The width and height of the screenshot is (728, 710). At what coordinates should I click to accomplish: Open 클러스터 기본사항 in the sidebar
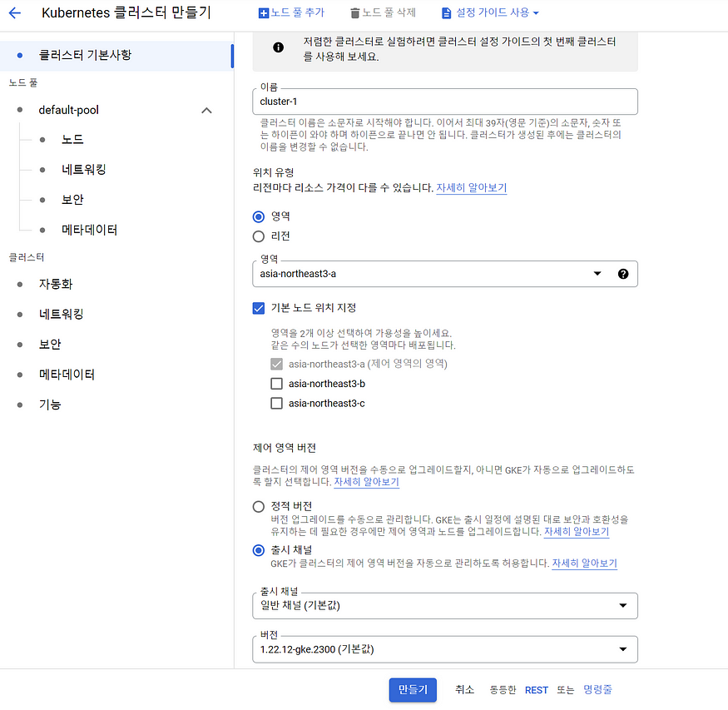116,55
